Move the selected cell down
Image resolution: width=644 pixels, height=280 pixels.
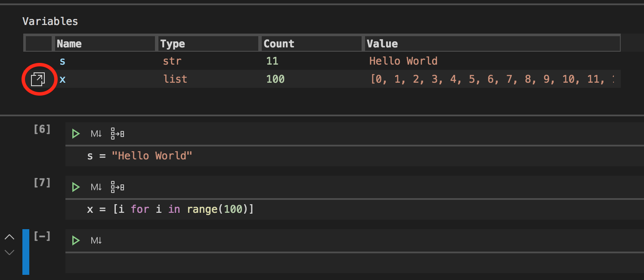(9, 252)
